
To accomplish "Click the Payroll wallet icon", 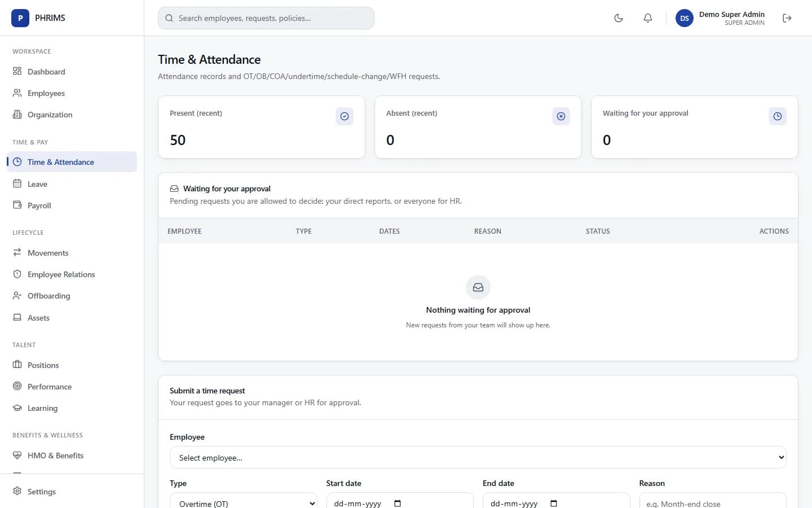I will (17, 205).
